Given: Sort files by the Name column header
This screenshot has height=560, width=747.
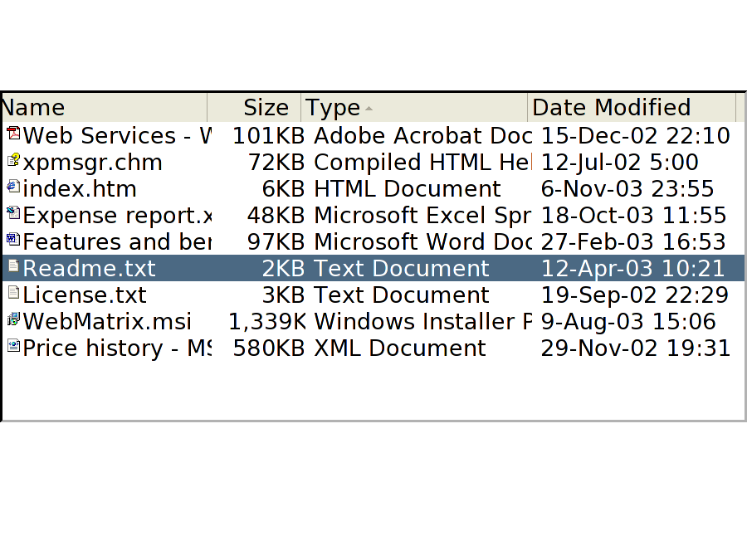Looking at the screenshot, I should [x=100, y=108].
